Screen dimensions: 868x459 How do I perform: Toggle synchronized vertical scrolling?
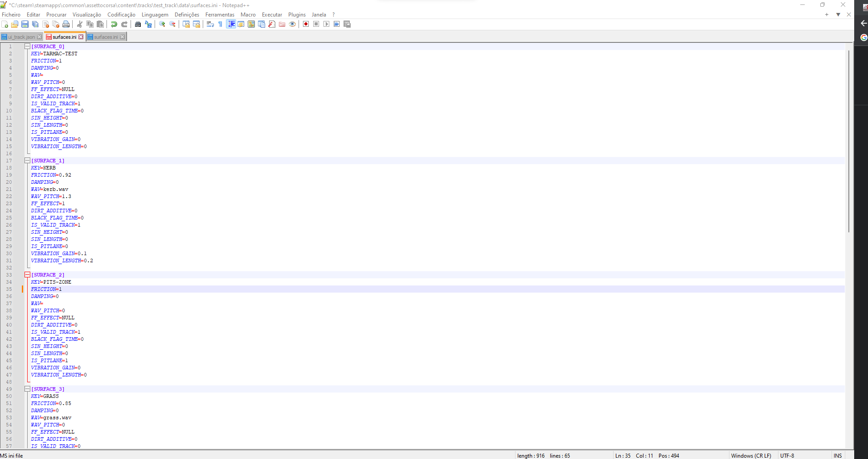(x=186, y=24)
